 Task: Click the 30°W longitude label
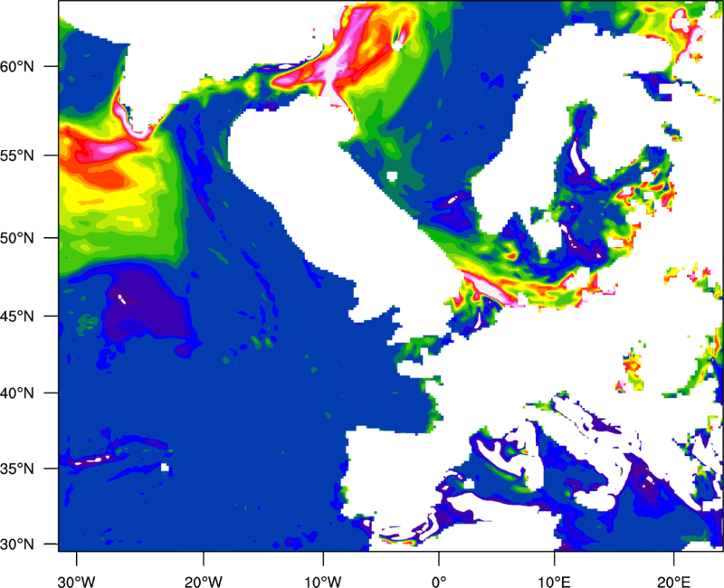pos(77,582)
